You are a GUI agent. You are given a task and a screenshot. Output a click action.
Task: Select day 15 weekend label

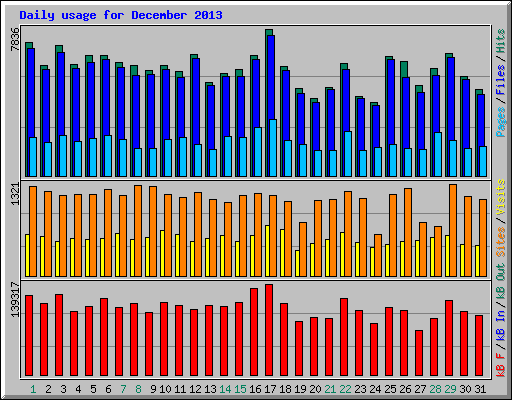(240, 389)
